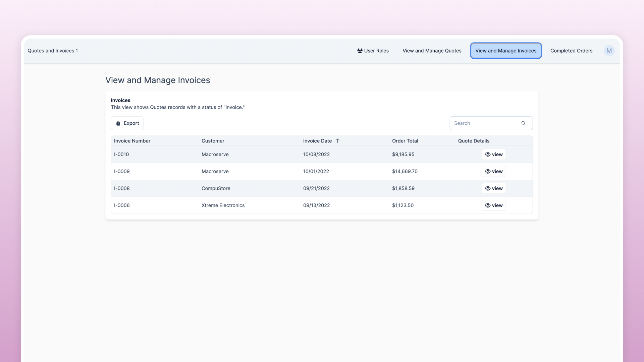Click the eye icon for invoice I-0006

(x=488, y=205)
